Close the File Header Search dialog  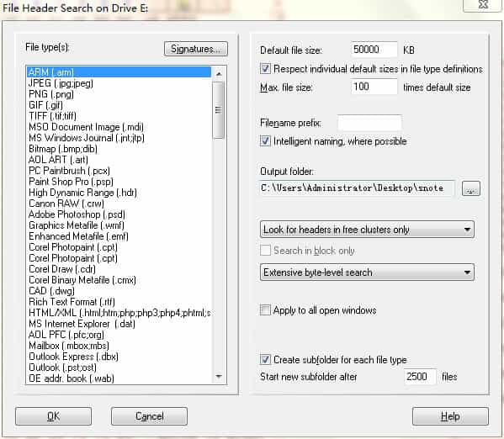click(483, 4)
